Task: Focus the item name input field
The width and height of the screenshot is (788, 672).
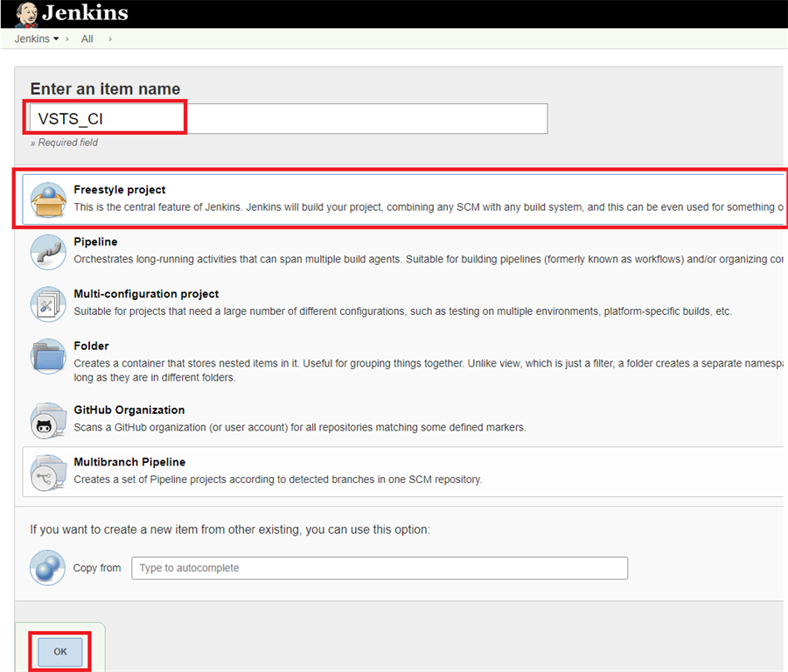Action: 289,119
